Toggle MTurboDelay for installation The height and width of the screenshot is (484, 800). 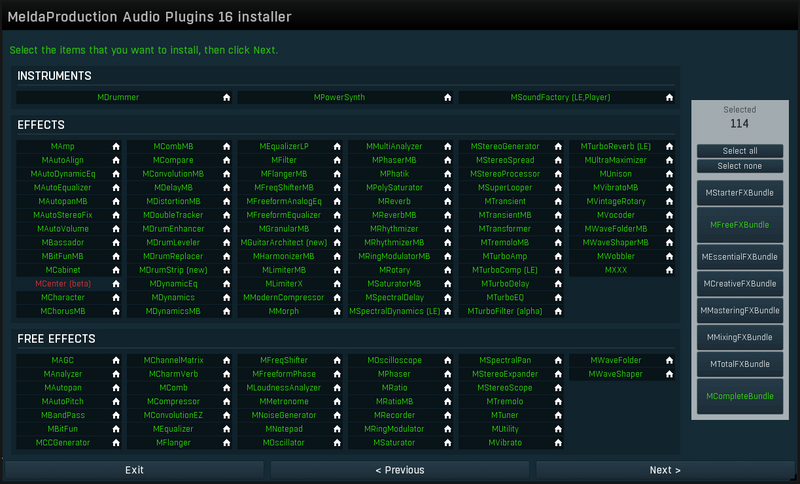tap(505, 284)
